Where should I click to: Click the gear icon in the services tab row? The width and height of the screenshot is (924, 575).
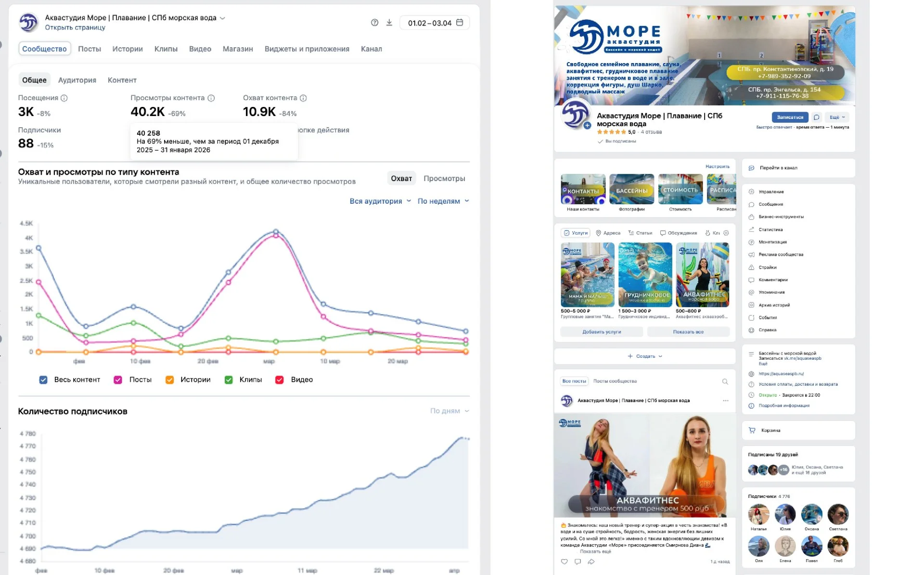coord(726,233)
